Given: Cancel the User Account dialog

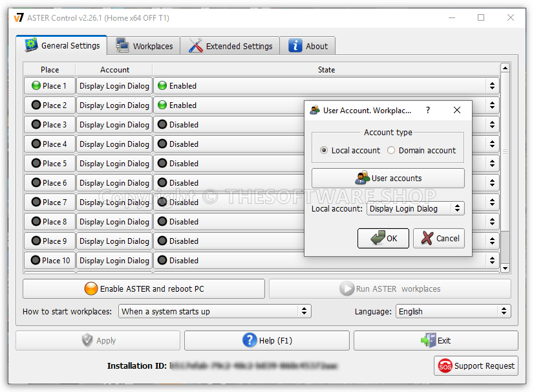Looking at the screenshot, I should 438,238.
